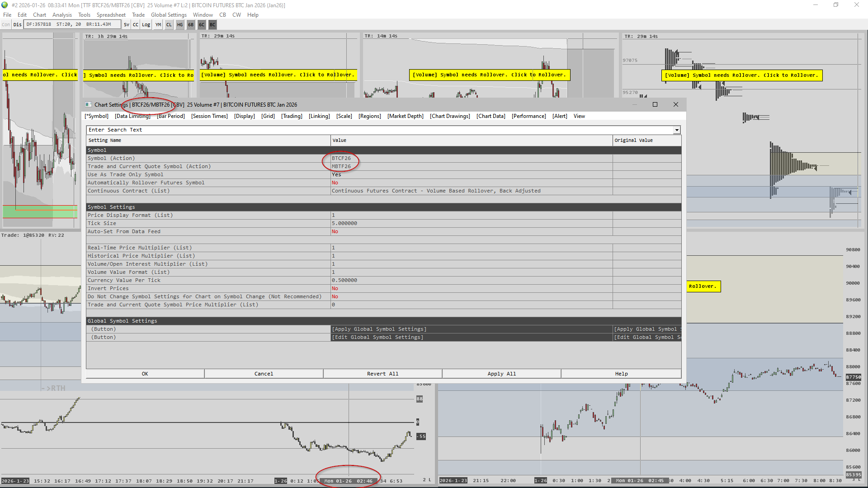
Task: Click the Volume rollover yellow banner on the top-right chart
Action: point(741,75)
